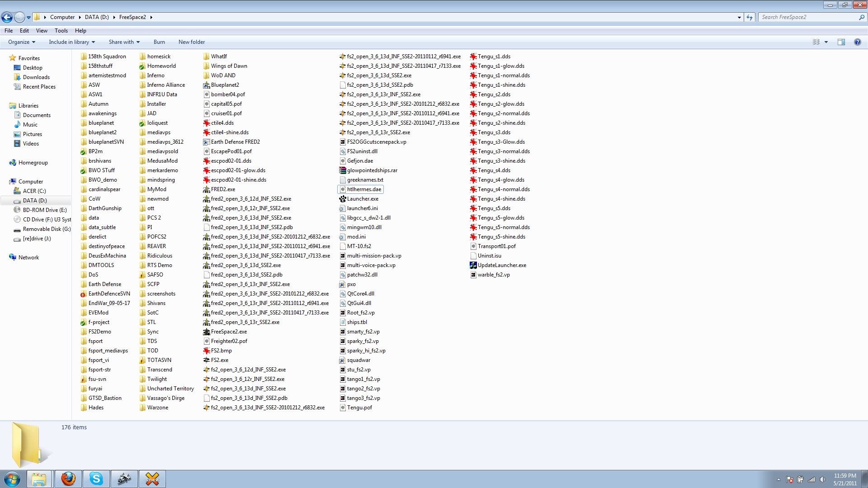Viewport: 868px width, 488px height.
Task: Select Homegroup in navigation pane
Action: pos(33,163)
